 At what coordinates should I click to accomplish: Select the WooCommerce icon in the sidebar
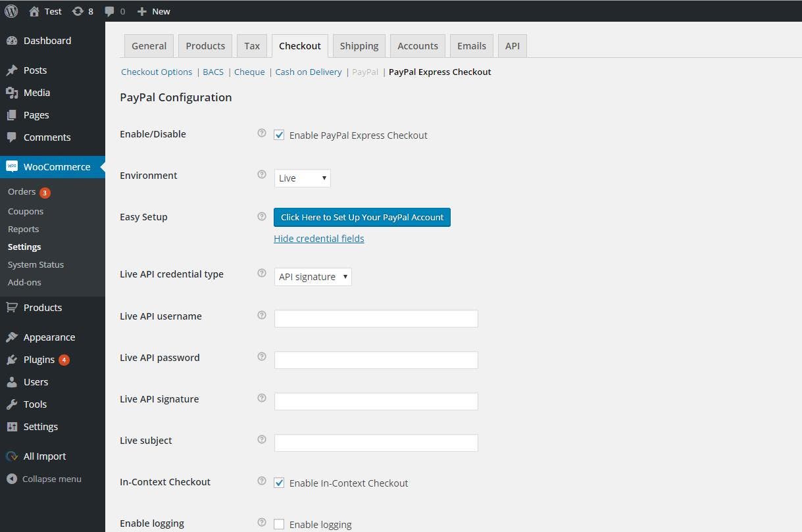[11, 166]
